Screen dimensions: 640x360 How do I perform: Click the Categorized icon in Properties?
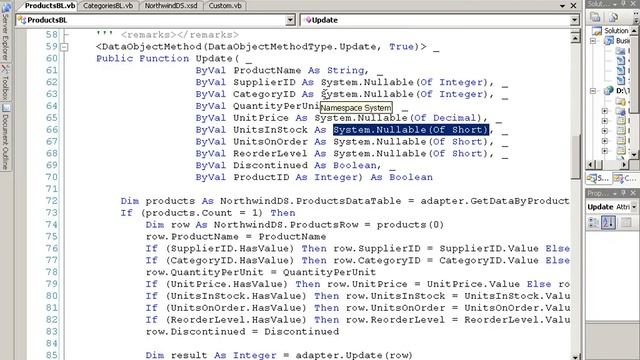593,223
